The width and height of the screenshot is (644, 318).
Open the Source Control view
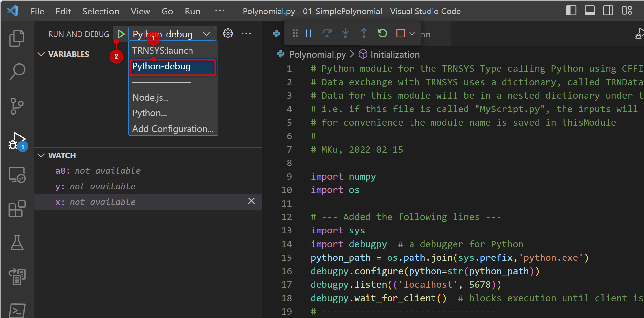coord(17,106)
